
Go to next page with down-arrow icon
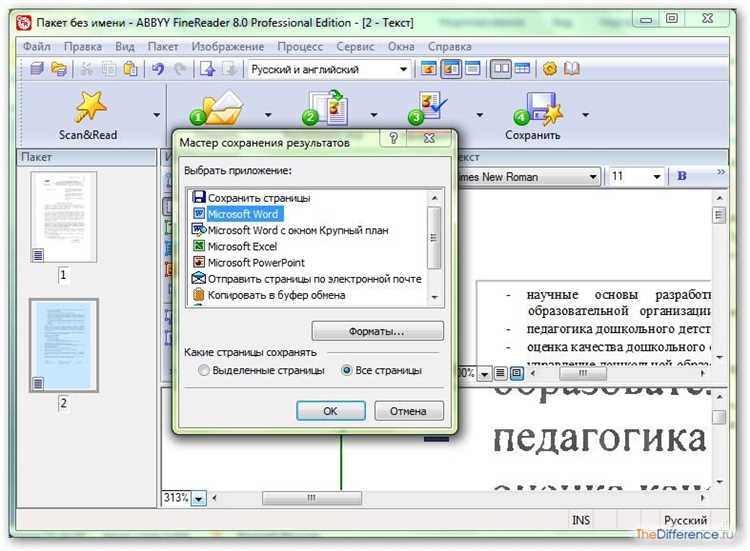coord(230,69)
